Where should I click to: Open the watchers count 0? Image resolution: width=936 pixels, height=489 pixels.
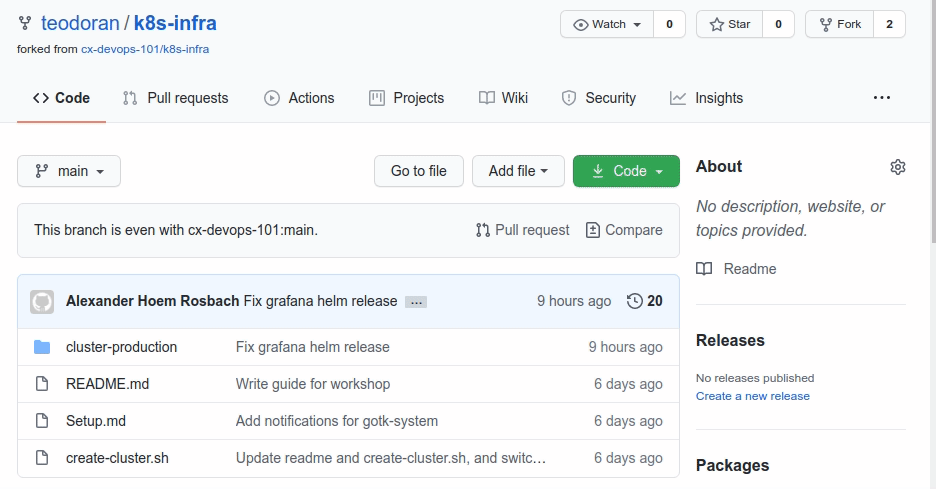[669, 24]
